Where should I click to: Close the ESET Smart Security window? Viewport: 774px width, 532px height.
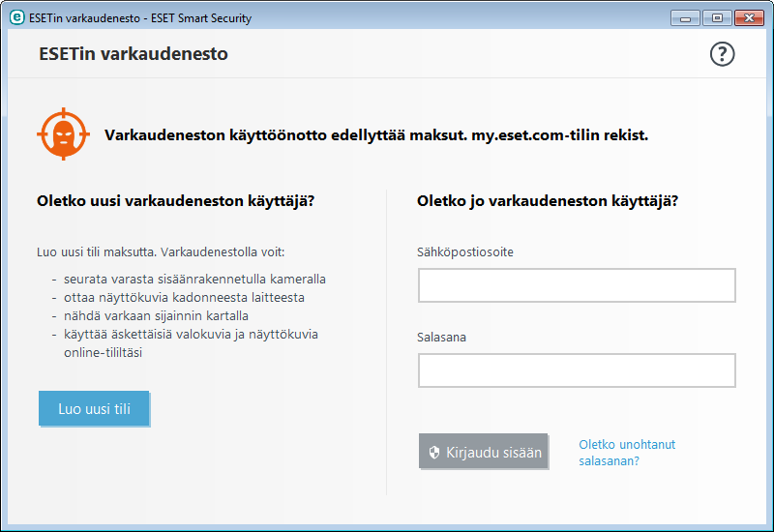(x=749, y=18)
